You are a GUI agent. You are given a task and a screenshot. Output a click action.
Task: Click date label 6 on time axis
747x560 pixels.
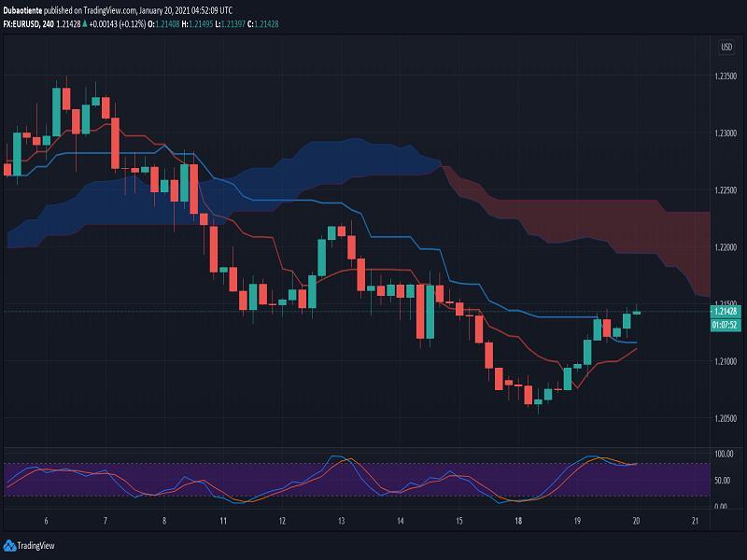[46, 521]
